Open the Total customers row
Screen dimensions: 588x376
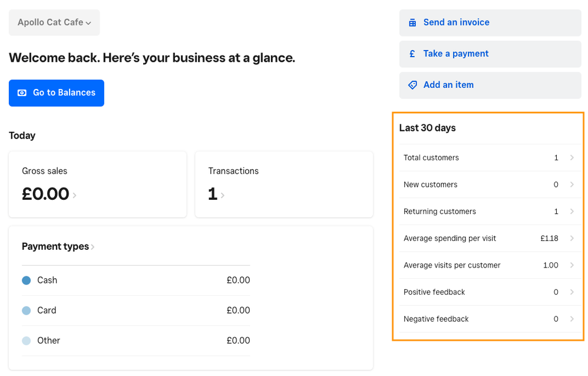point(489,158)
